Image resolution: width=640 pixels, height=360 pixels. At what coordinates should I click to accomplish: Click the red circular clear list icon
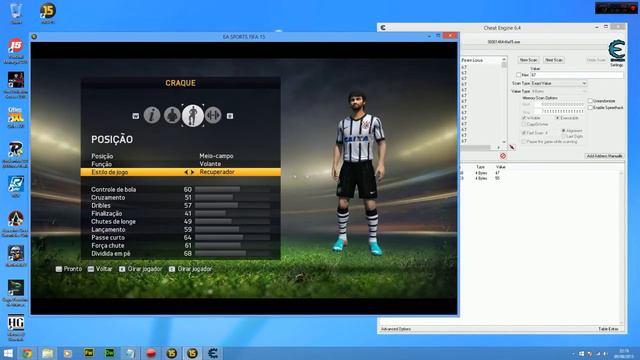click(x=503, y=156)
